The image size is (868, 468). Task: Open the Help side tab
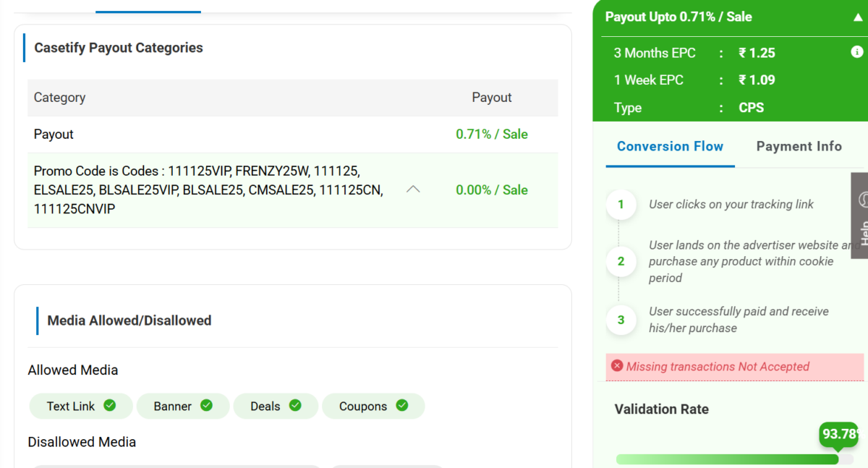860,217
